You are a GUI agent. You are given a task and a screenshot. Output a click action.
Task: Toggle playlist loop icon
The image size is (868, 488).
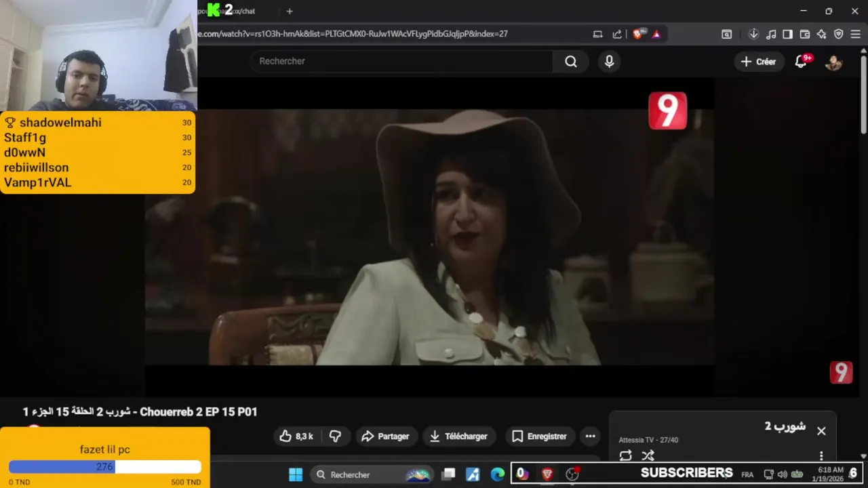pos(625,455)
